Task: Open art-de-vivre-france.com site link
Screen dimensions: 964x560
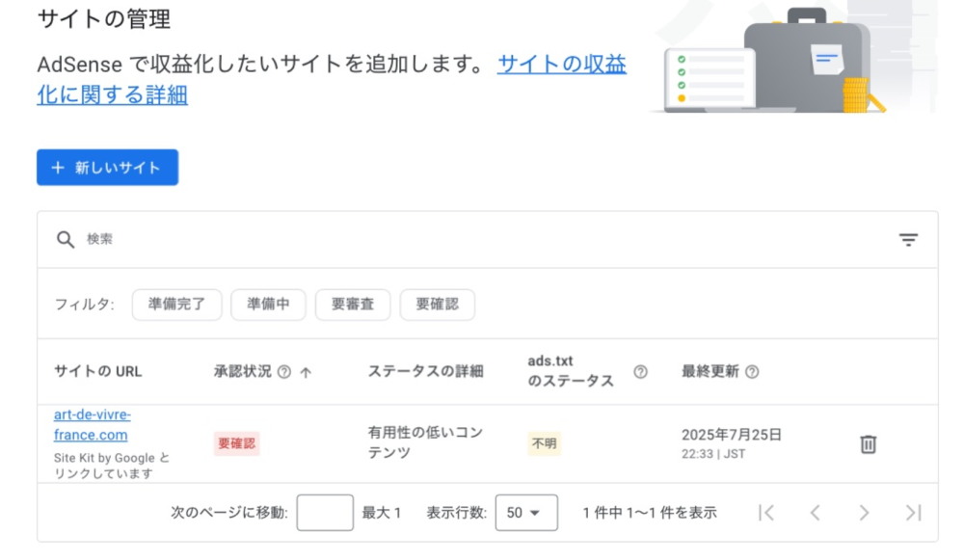Action: [93, 425]
